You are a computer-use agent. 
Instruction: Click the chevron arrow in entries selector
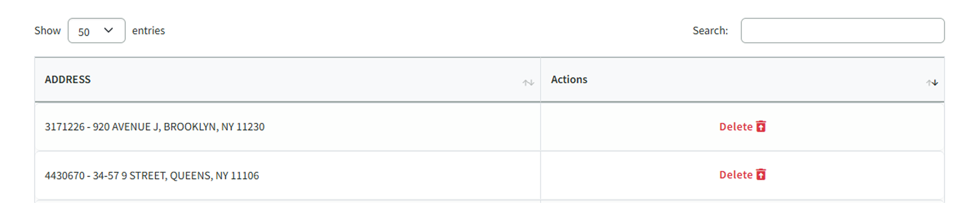click(108, 30)
